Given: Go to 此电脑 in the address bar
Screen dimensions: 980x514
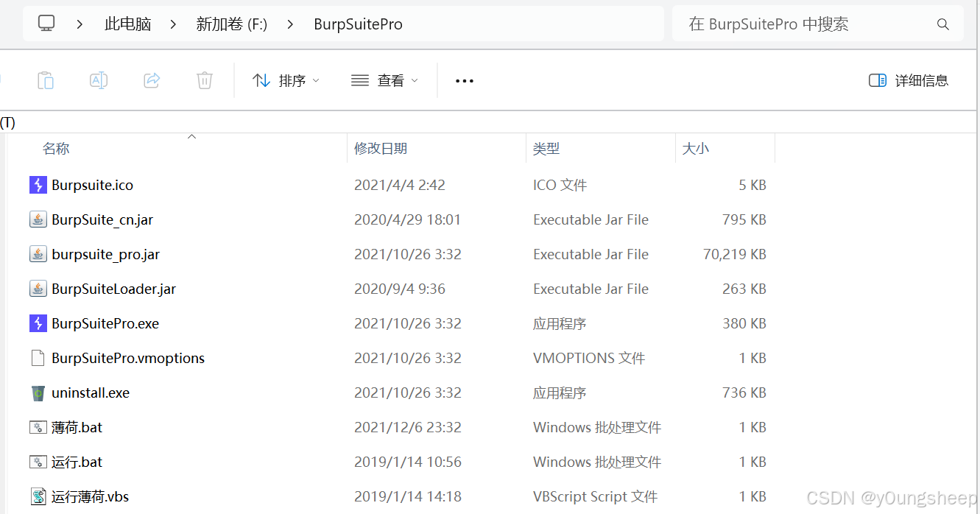Looking at the screenshot, I should 128,24.
